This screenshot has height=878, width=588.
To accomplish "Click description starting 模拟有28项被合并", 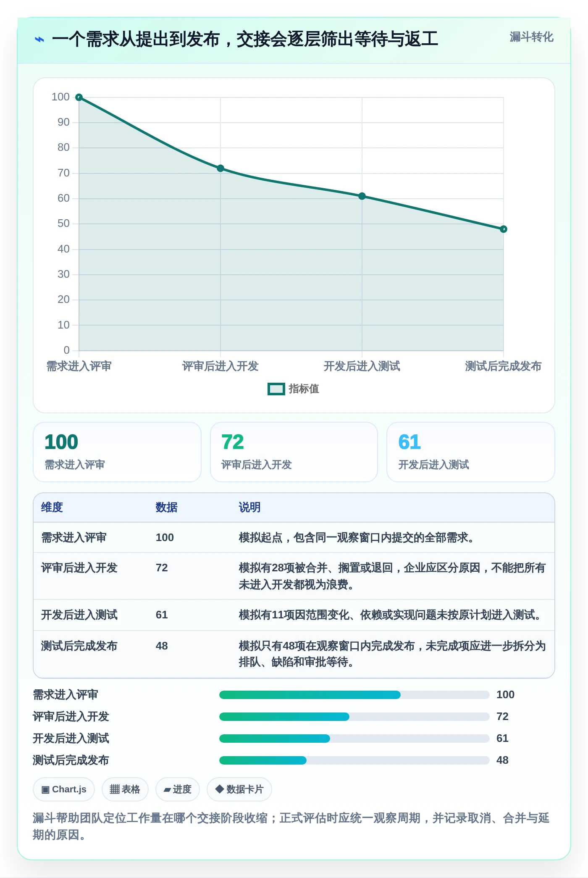I will pyautogui.click(x=392, y=576).
